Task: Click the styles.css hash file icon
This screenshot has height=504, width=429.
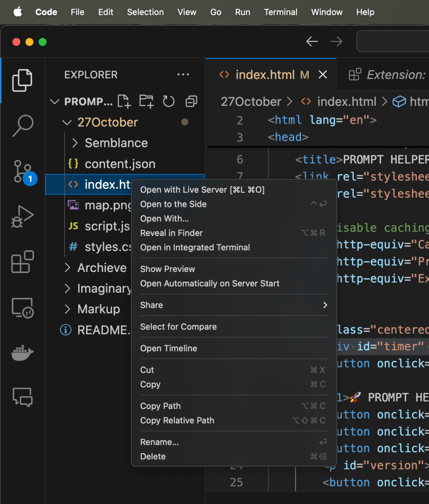Action: [73, 246]
